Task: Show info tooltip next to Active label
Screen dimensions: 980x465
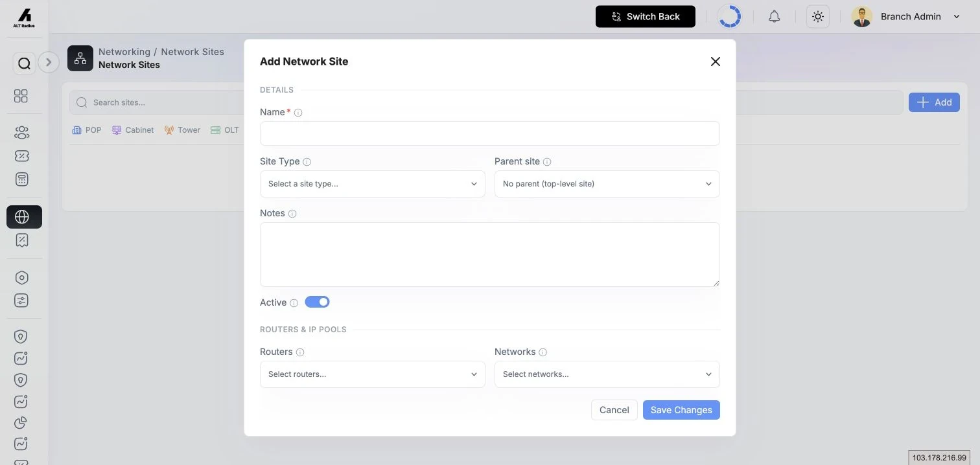Action: (x=294, y=303)
